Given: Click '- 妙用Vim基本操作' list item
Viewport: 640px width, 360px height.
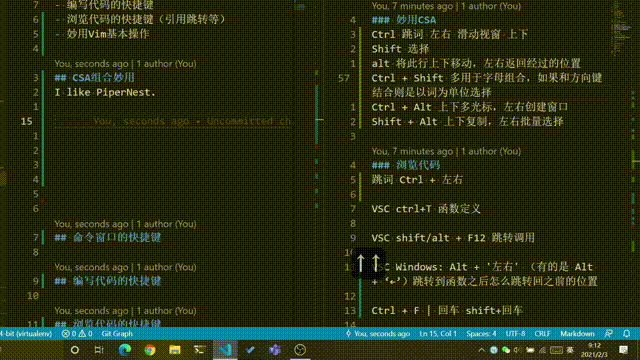Looking at the screenshot, I should (102, 34).
